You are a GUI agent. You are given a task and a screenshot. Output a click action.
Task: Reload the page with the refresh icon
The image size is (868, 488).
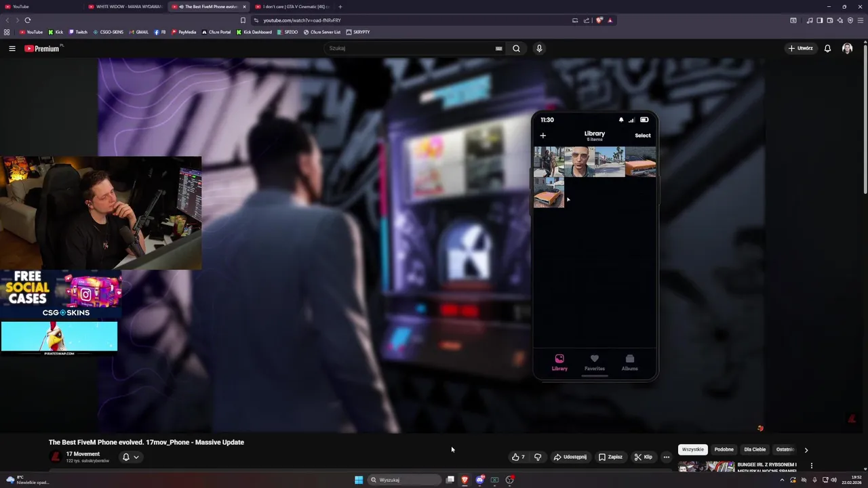click(x=28, y=20)
